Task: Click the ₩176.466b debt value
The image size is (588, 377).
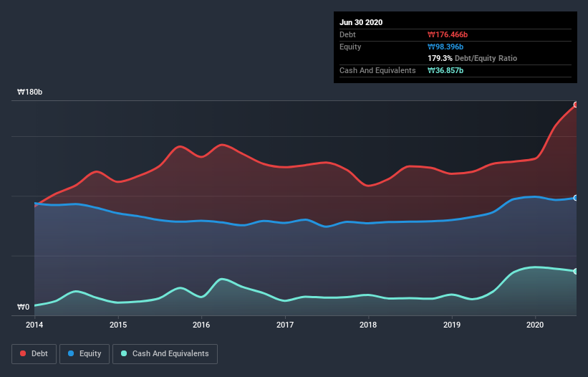Action: 448,34
